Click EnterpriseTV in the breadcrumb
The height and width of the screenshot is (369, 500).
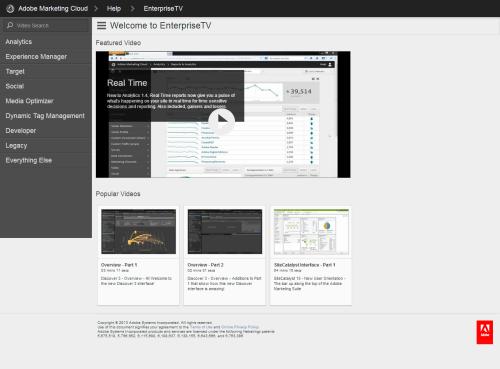pyautogui.click(x=163, y=9)
